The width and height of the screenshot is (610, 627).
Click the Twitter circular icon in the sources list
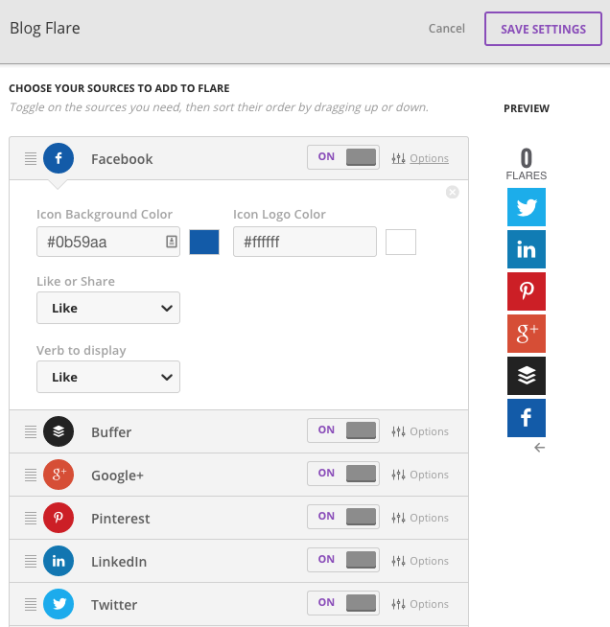click(58, 604)
